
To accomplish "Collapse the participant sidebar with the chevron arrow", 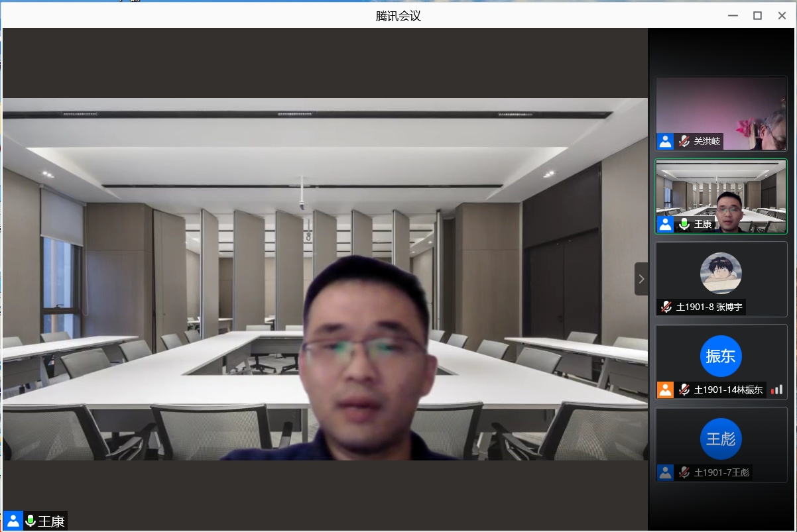I will (641, 279).
